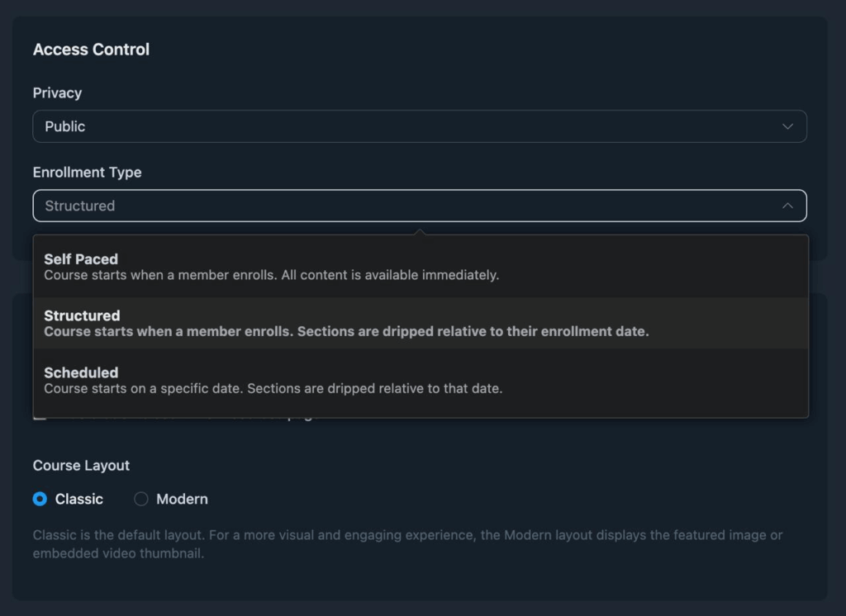The width and height of the screenshot is (846, 616).
Task: Collapse Enrollment Type using the chevron-up icon
Action: [787, 206]
